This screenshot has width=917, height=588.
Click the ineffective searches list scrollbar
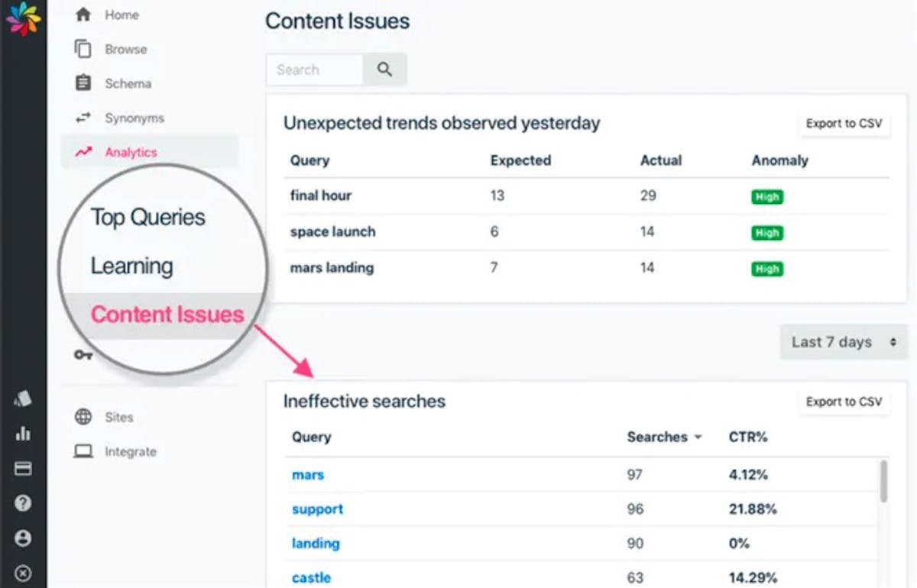click(884, 481)
